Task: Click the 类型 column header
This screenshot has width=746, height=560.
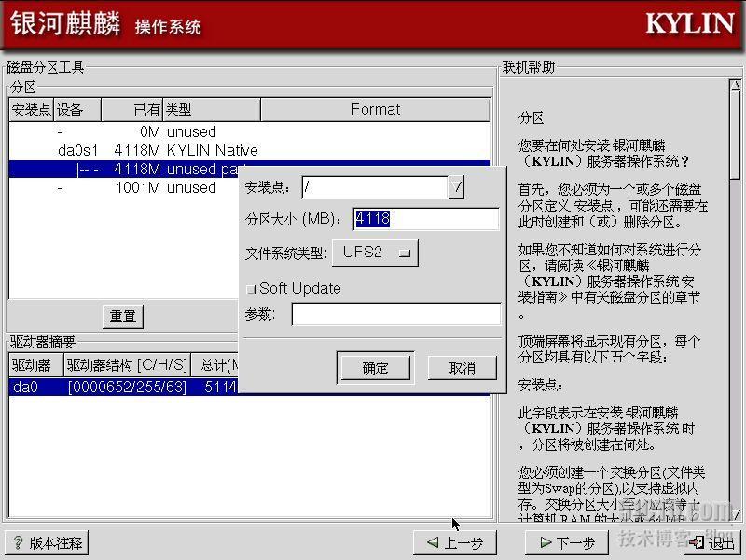Action: tap(212, 110)
